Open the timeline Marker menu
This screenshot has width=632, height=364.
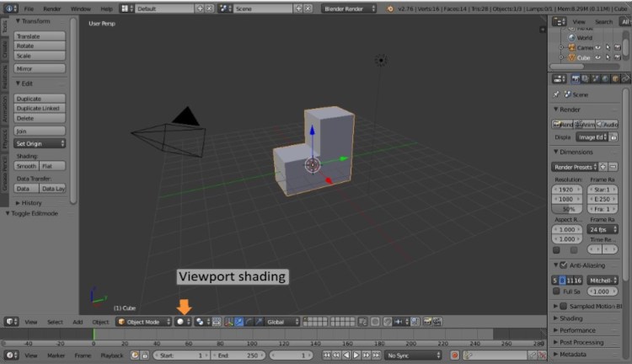click(x=56, y=355)
